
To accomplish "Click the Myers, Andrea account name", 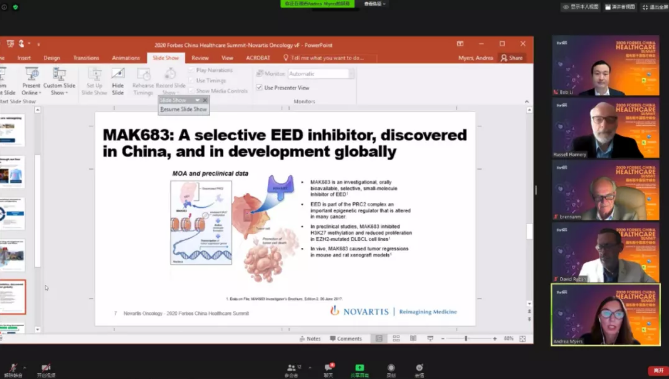I will pyautogui.click(x=476, y=58).
